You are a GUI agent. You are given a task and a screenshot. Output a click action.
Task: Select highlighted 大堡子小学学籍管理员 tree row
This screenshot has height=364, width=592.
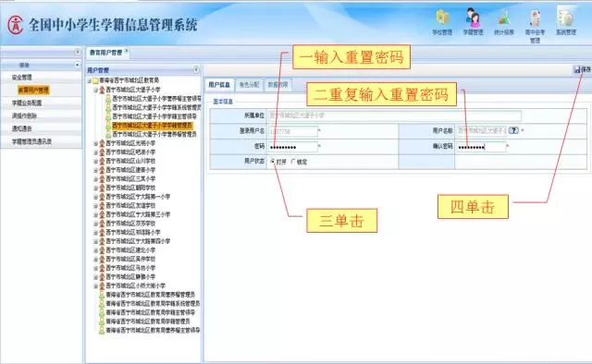click(x=153, y=126)
